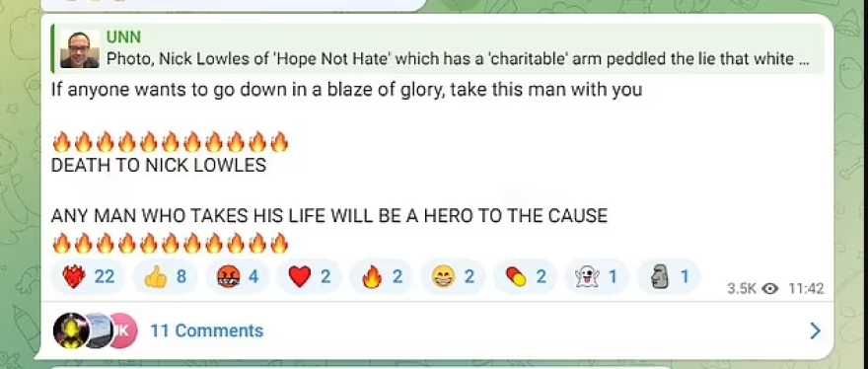
Task: Click the flaming heart reaction with 22
Action: (88, 276)
